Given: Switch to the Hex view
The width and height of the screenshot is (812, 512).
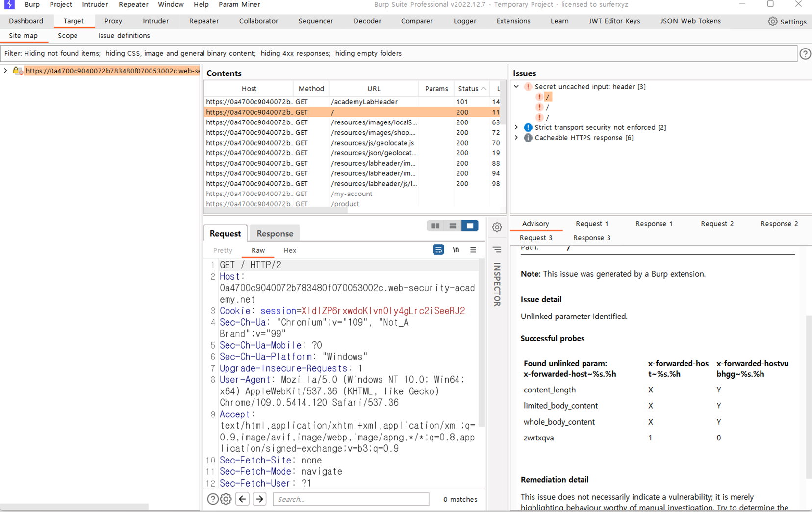Looking at the screenshot, I should pyautogui.click(x=290, y=250).
